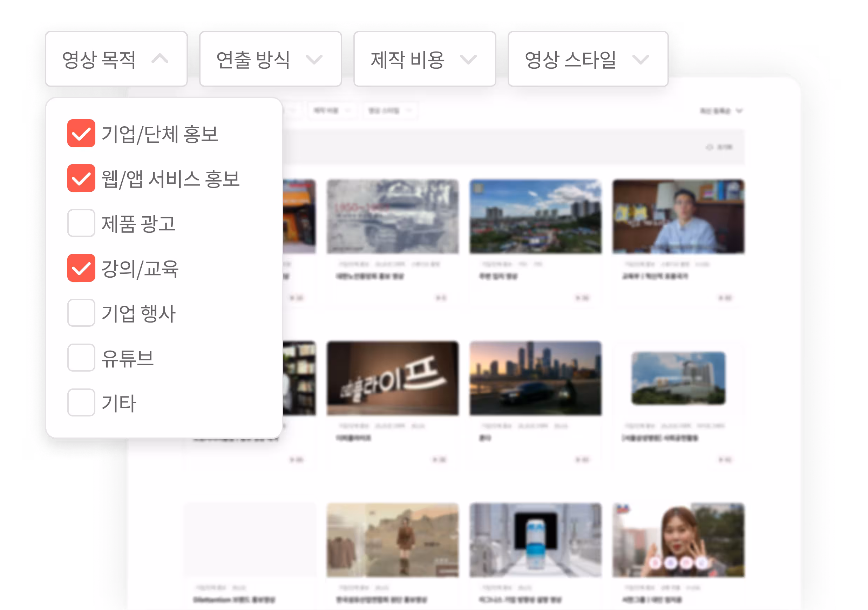This screenshot has height=610, width=868.
Task: Open the 제작 비용 dropdown
Action: [424, 59]
